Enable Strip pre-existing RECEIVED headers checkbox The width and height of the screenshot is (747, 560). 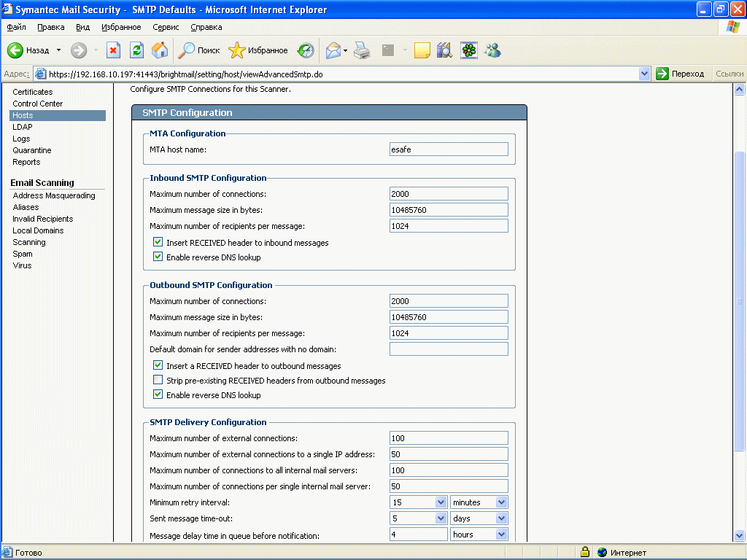click(158, 381)
